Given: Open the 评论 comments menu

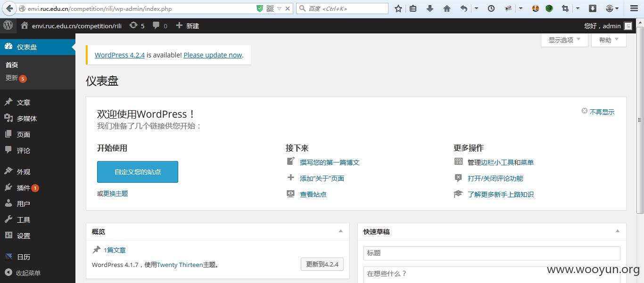Looking at the screenshot, I should 38,151.
